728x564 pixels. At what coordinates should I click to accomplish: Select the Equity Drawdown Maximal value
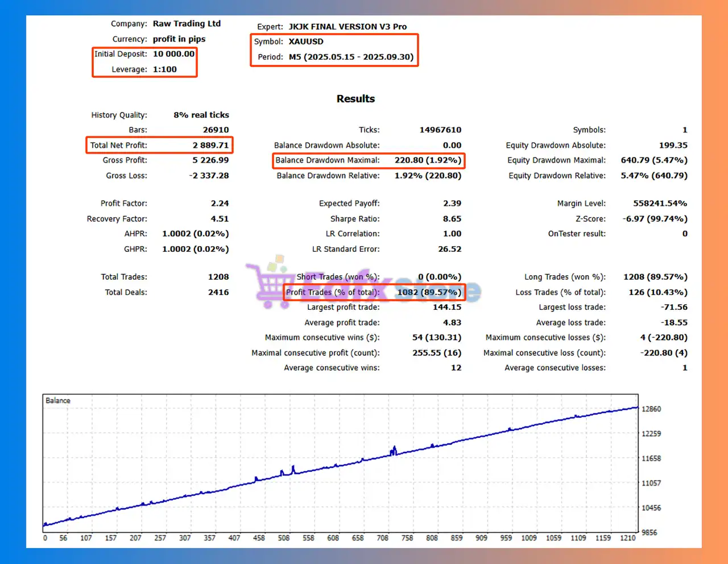point(653,160)
